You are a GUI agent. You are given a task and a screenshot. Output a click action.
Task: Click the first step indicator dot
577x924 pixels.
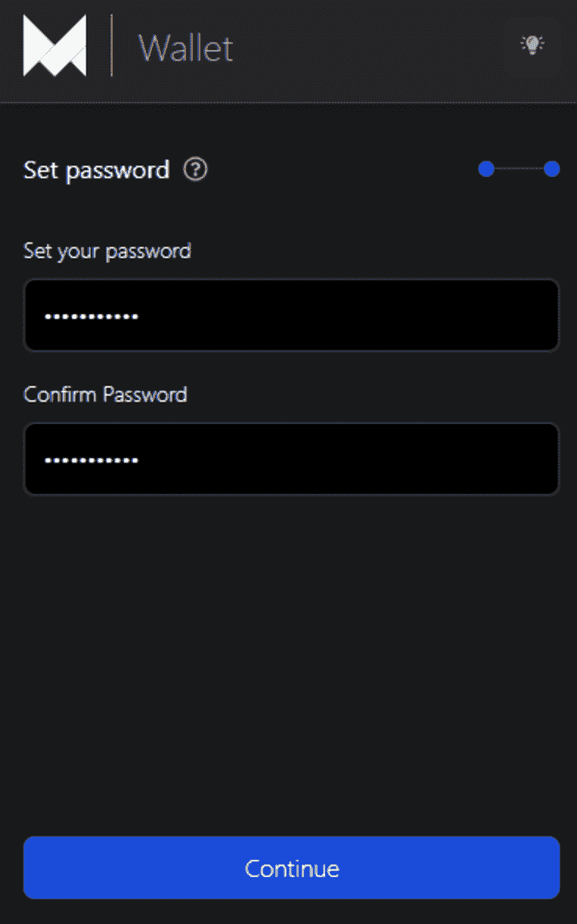[x=486, y=169]
